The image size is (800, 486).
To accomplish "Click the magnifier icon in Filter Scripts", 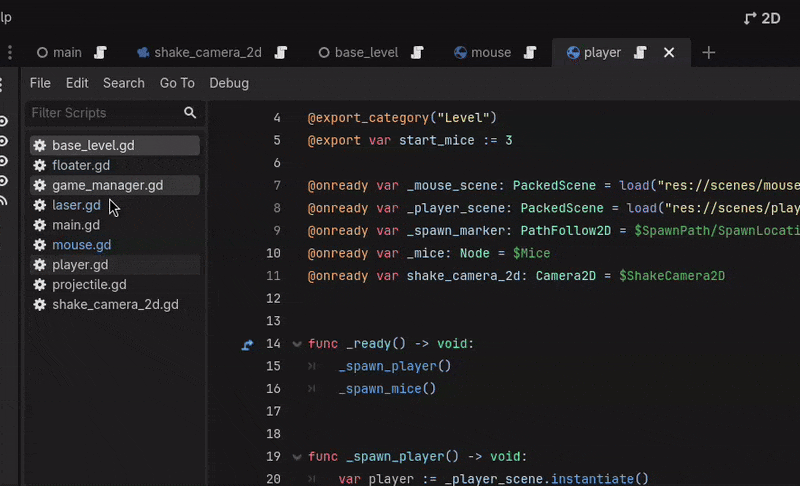I will point(190,113).
